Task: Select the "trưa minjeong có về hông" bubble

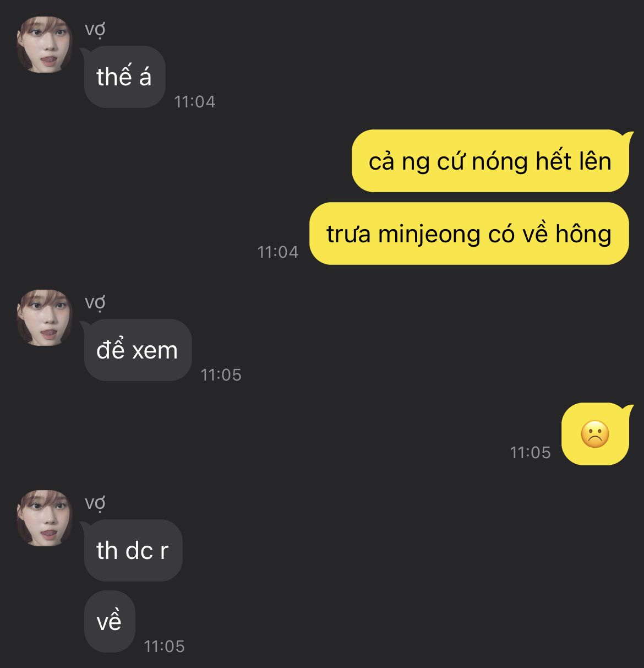Action: pos(469,233)
